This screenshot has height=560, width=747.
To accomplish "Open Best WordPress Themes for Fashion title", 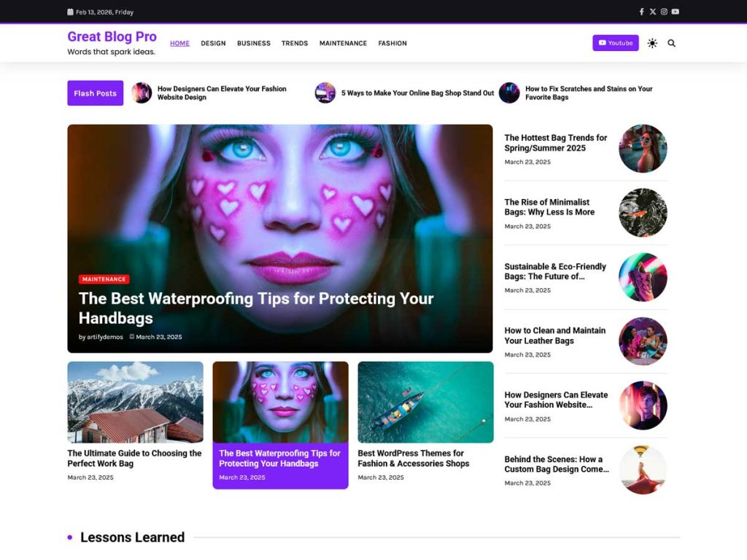I will click(x=414, y=459).
